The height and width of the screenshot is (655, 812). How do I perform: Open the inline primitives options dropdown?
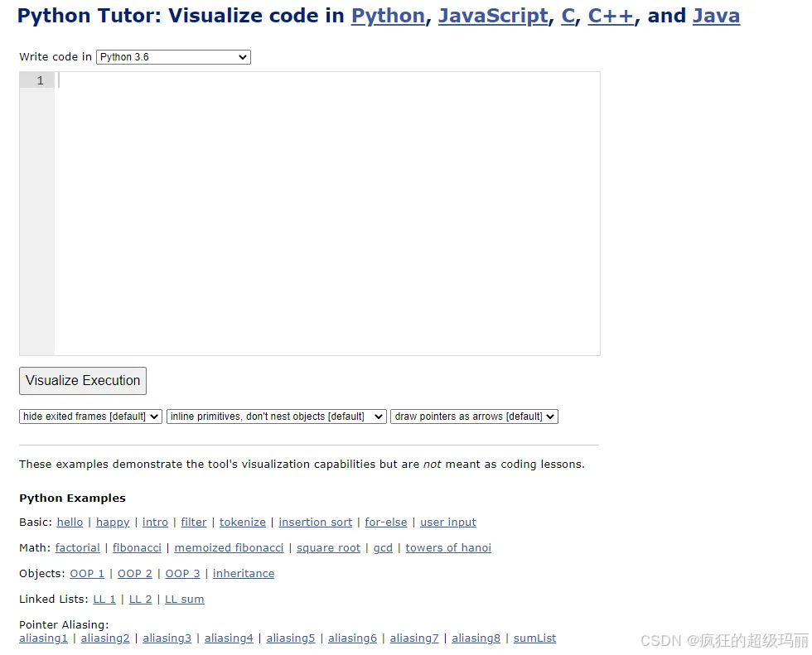click(276, 417)
